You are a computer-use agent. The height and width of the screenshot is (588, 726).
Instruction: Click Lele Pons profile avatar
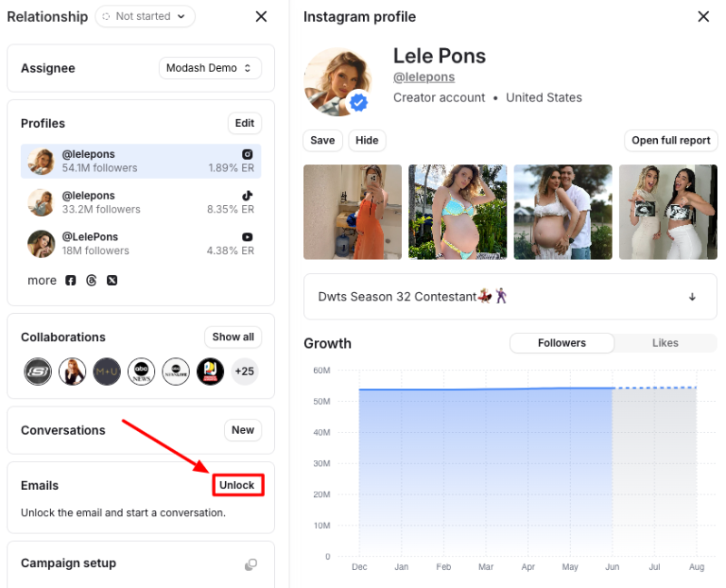(338, 82)
